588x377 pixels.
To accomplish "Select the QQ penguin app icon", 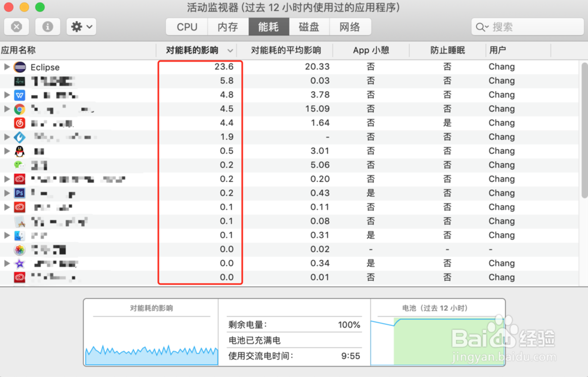I will (x=19, y=151).
